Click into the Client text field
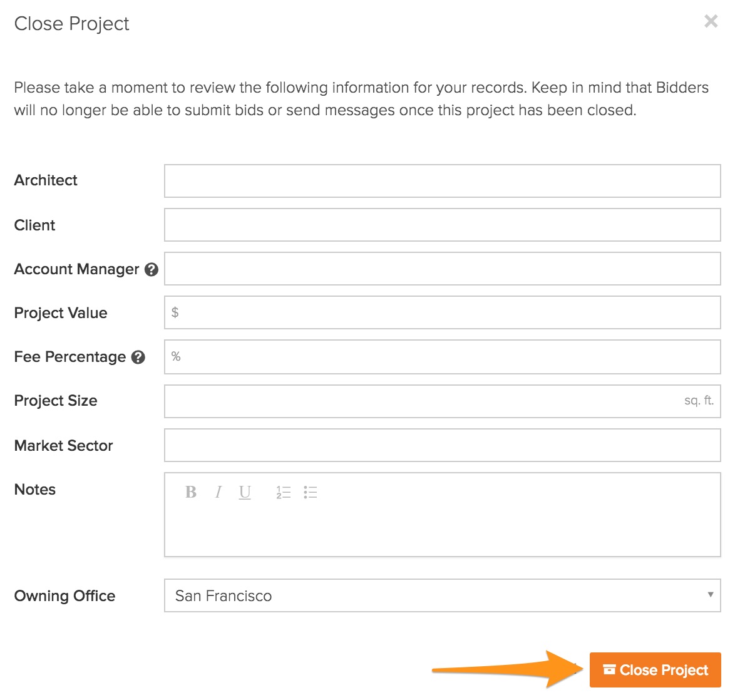Image resolution: width=735 pixels, height=700 pixels. coord(442,225)
